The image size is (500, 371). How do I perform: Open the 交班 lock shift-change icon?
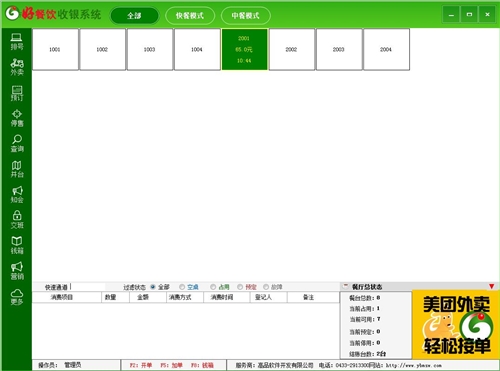[17, 220]
